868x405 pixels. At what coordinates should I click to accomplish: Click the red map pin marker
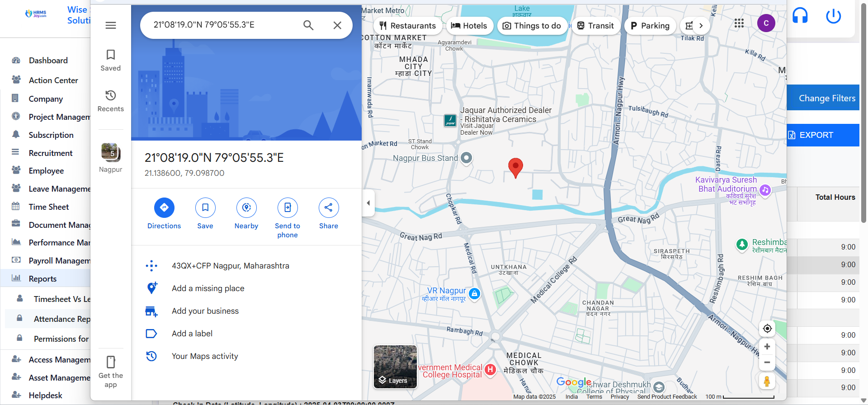tap(515, 167)
